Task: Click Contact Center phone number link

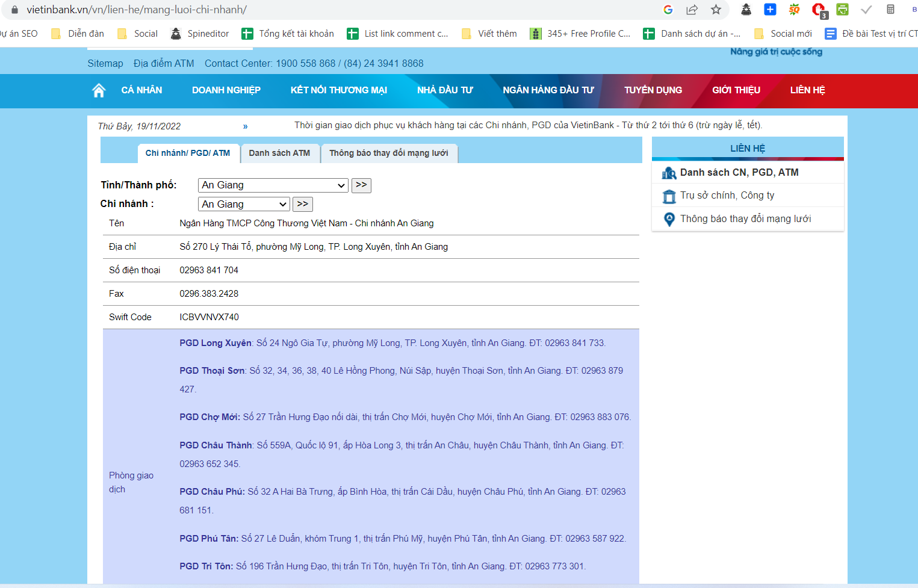Action: click(314, 64)
